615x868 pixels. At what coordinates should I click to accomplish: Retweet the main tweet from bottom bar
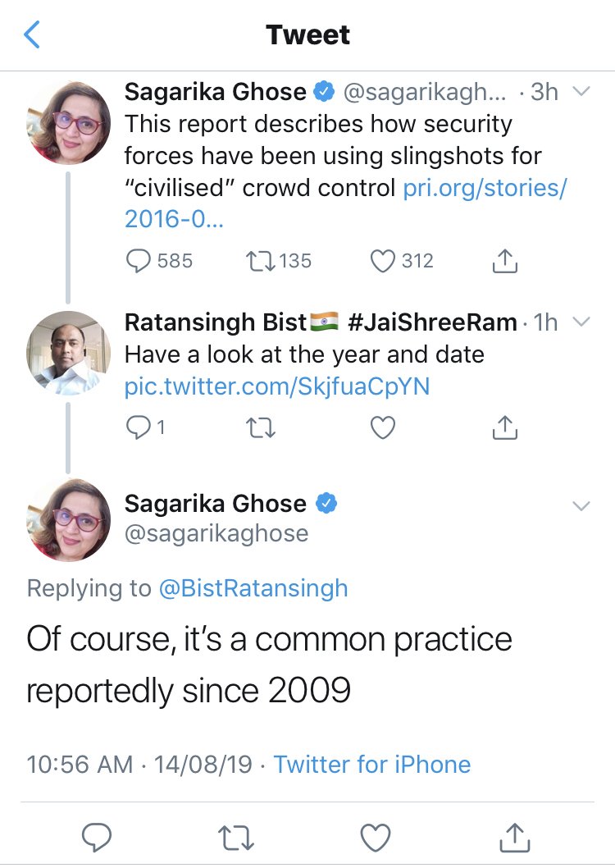pos(239,838)
